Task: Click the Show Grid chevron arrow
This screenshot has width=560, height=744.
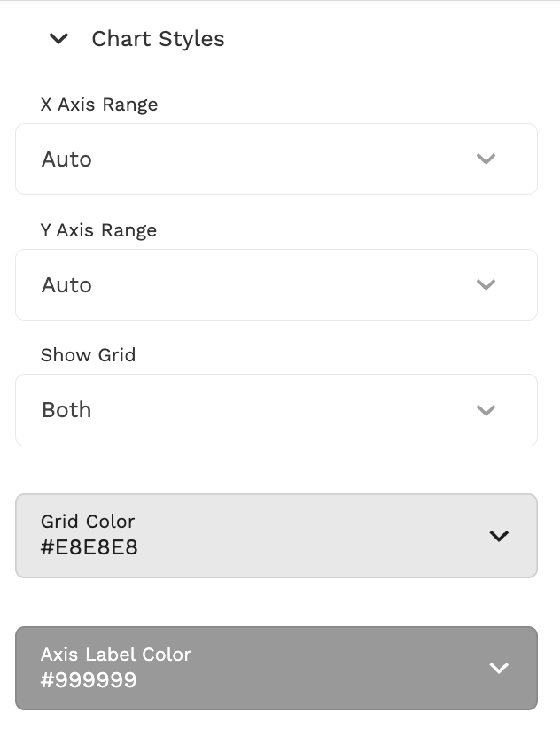Action: tap(486, 410)
